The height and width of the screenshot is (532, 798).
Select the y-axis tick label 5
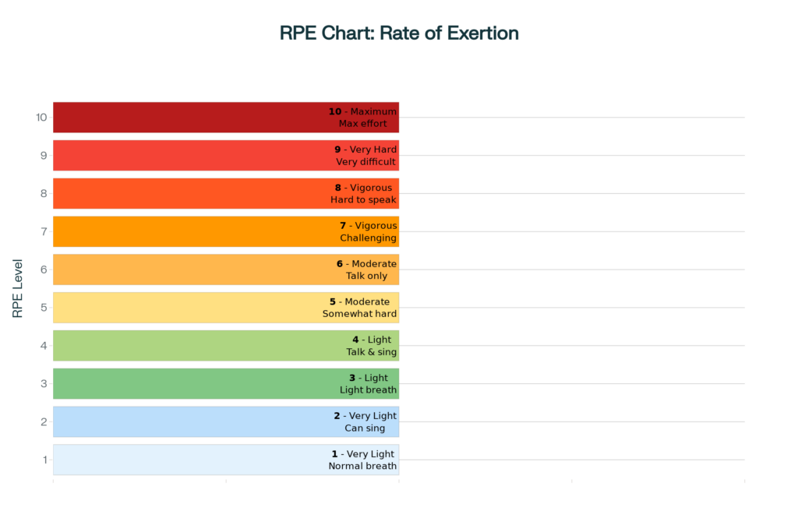click(44, 308)
